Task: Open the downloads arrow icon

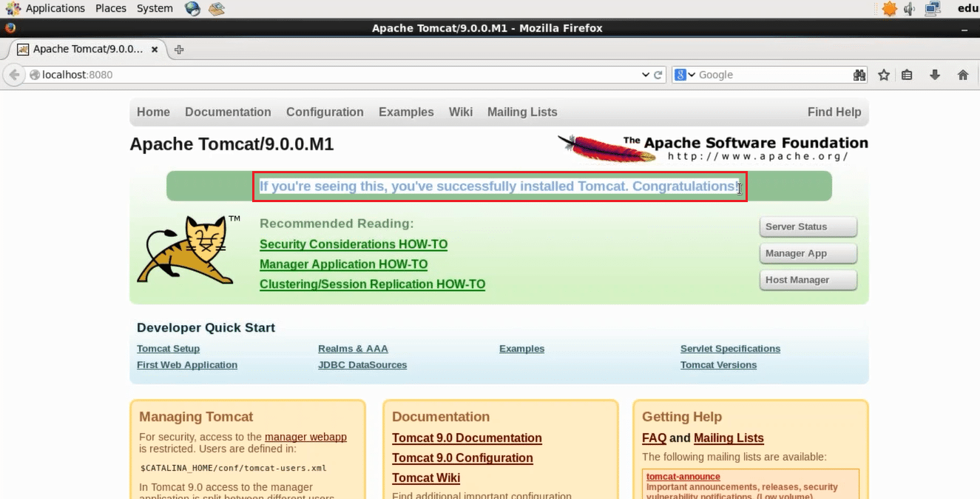Action: point(935,75)
